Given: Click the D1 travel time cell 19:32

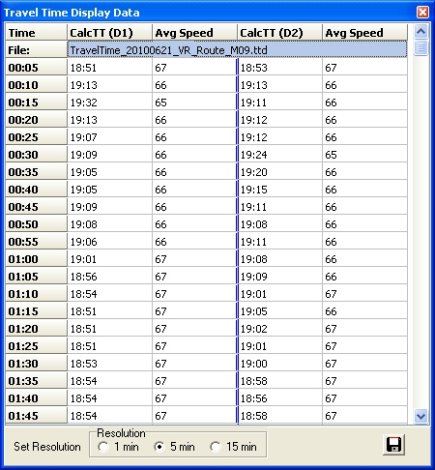Looking at the screenshot, I should pos(110,102).
